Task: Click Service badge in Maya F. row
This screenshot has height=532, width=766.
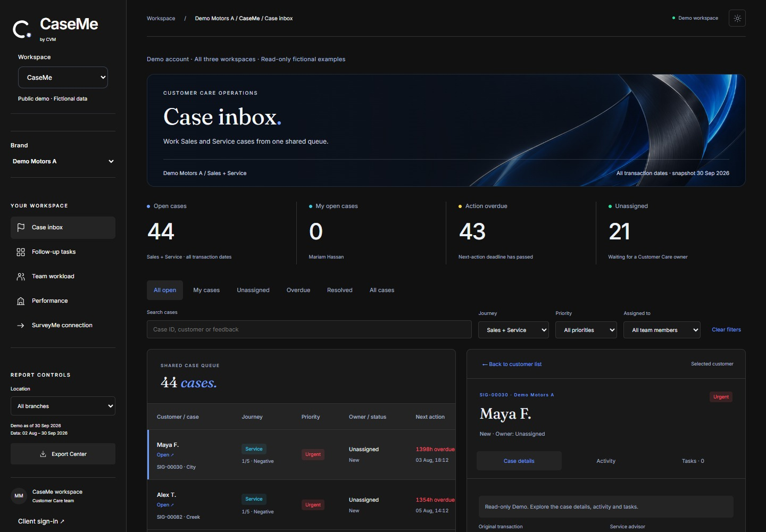Action: coord(254,449)
